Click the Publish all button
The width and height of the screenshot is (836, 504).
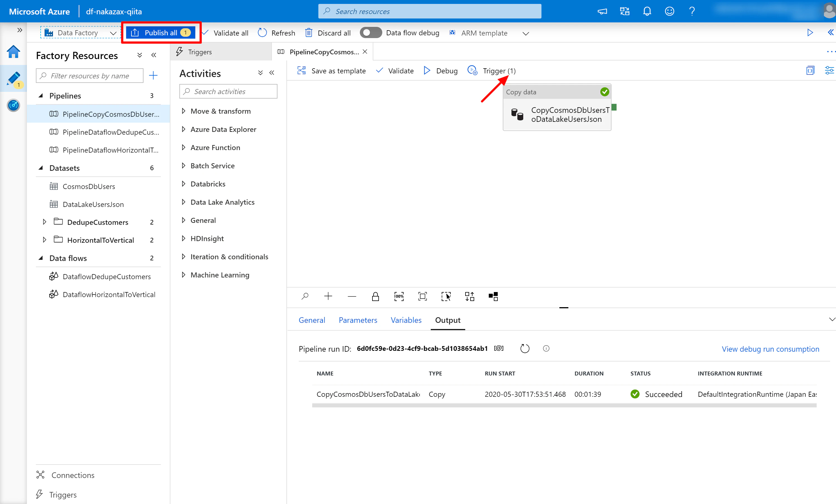(161, 32)
